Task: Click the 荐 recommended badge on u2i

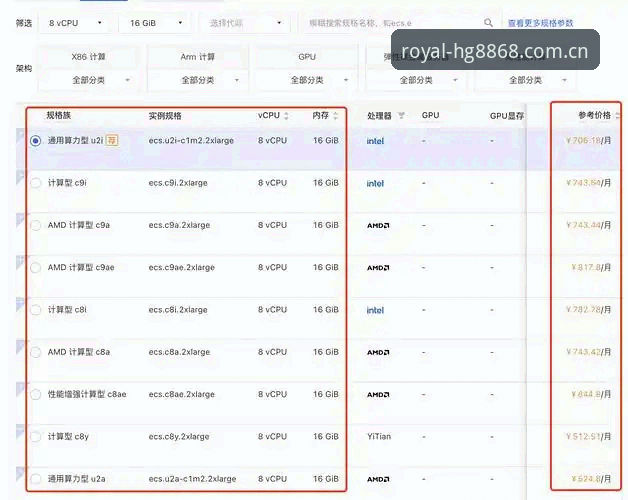Action: pos(112,140)
